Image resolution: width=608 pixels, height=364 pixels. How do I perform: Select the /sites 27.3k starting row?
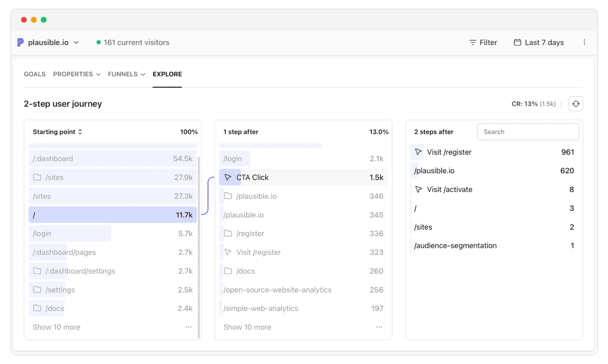coord(113,196)
